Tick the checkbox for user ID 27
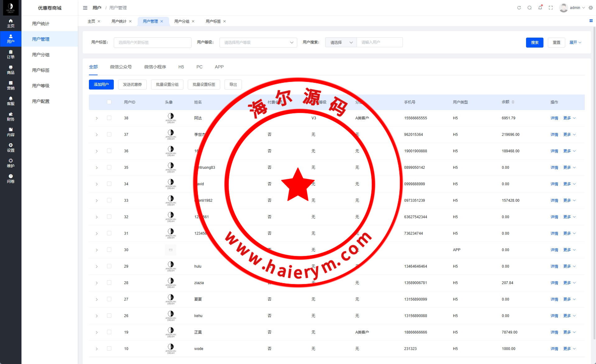The image size is (596, 364). 109,299
